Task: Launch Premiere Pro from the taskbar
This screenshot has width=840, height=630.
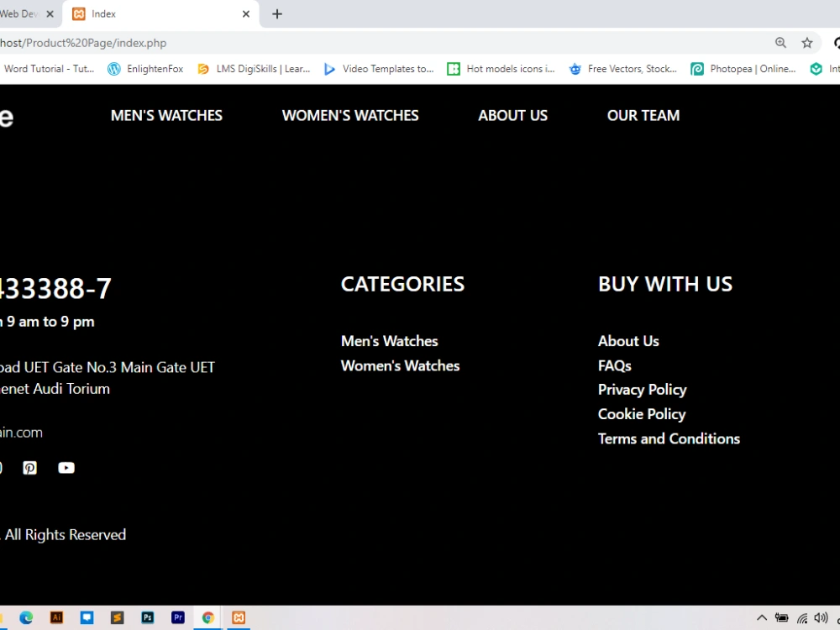Action: click(178, 617)
